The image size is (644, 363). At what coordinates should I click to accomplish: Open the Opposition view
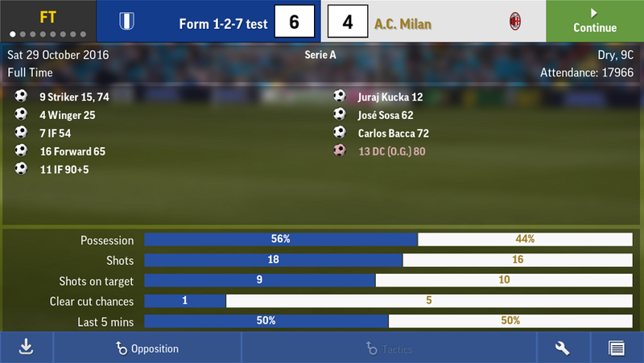coord(147,349)
